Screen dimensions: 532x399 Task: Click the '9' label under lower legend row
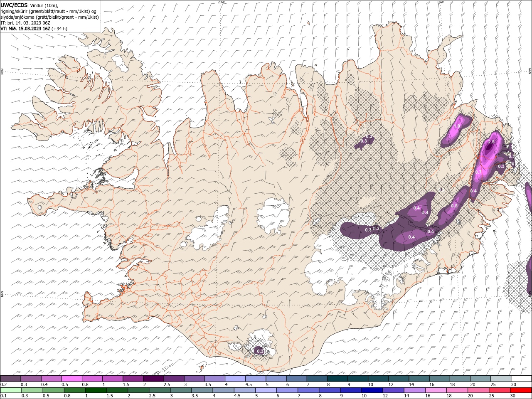342,396
